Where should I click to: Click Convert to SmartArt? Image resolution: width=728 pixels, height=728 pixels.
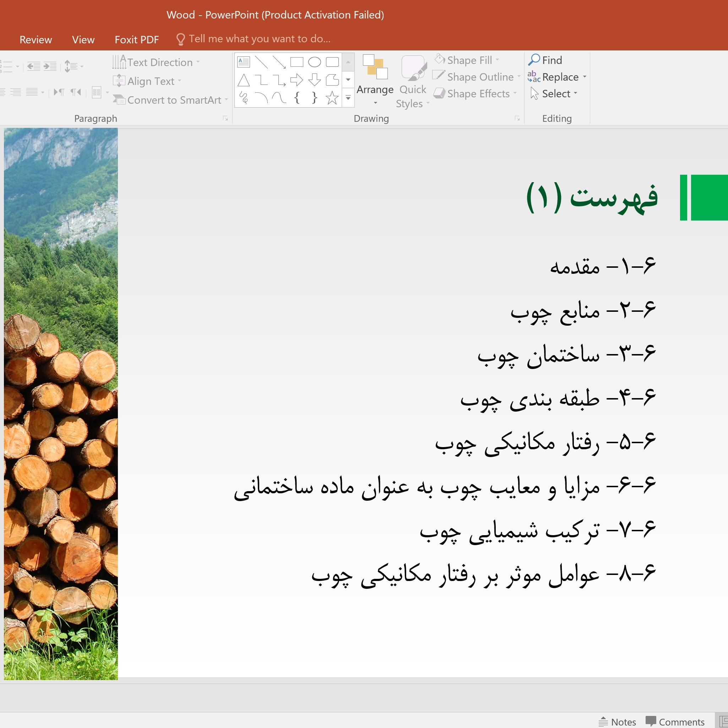[171, 100]
